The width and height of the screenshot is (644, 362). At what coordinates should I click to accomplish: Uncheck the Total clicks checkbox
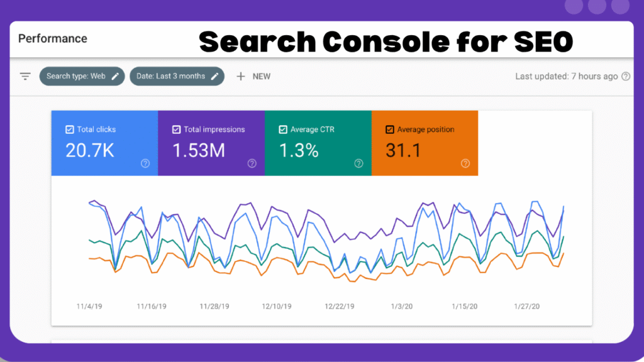pos(70,129)
